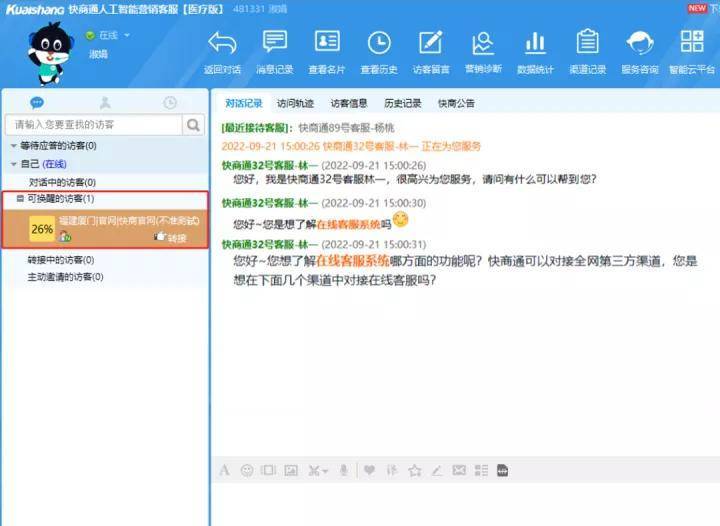This screenshot has height=526, width=720.
Task: Click the star favorite icon in toolbar
Action: [415, 470]
